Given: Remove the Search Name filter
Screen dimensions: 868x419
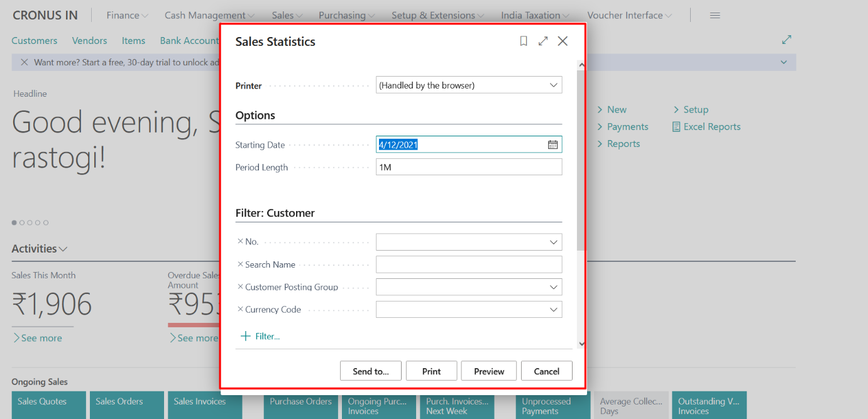Looking at the screenshot, I should pos(241,264).
